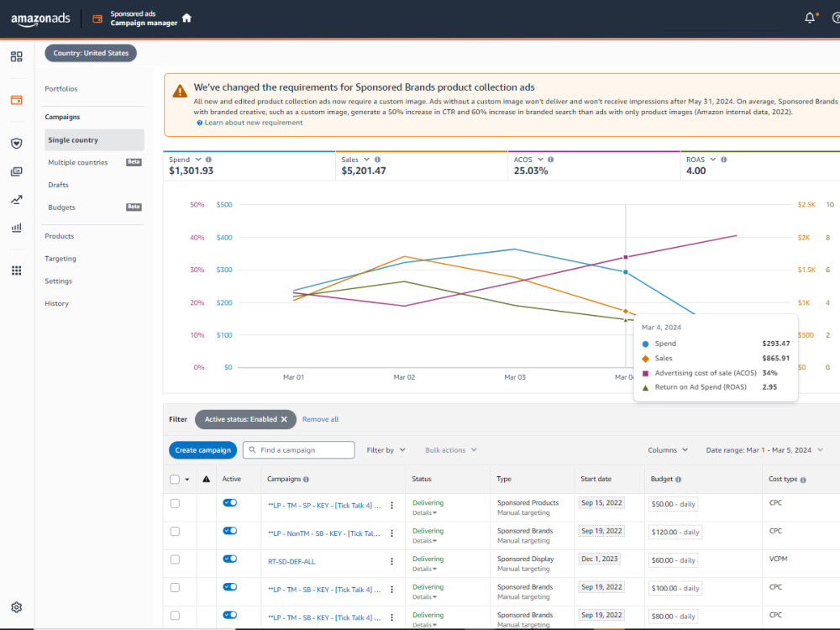The width and height of the screenshot is (840, 630).
Task: Open the Filter by dropdown
Action: pos(386,450)
